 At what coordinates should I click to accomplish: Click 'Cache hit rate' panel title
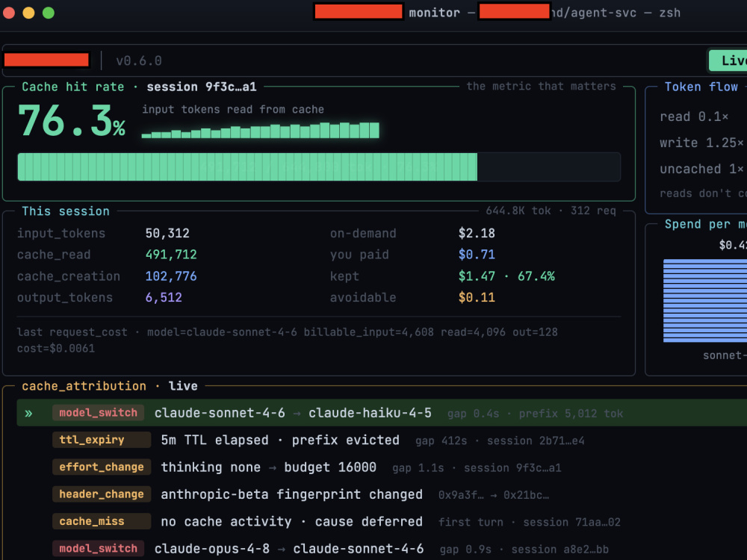pyautogui.click(x=73, y=87)
